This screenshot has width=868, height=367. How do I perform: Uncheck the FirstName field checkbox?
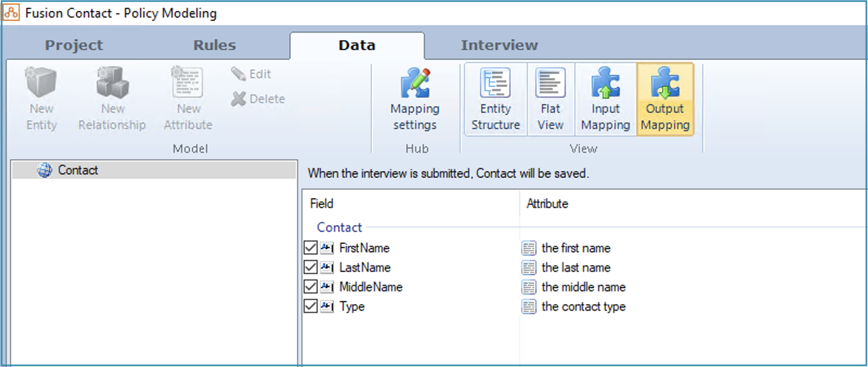click(x=310, y=248)
